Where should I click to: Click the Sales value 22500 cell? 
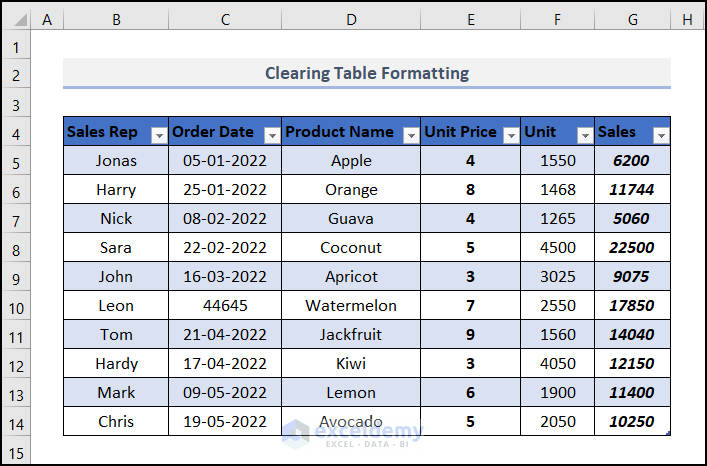point(632,248)
